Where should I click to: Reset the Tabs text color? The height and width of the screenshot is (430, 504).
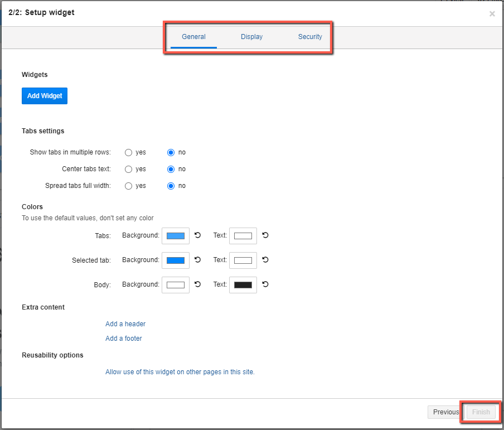[x=265, y=235]
